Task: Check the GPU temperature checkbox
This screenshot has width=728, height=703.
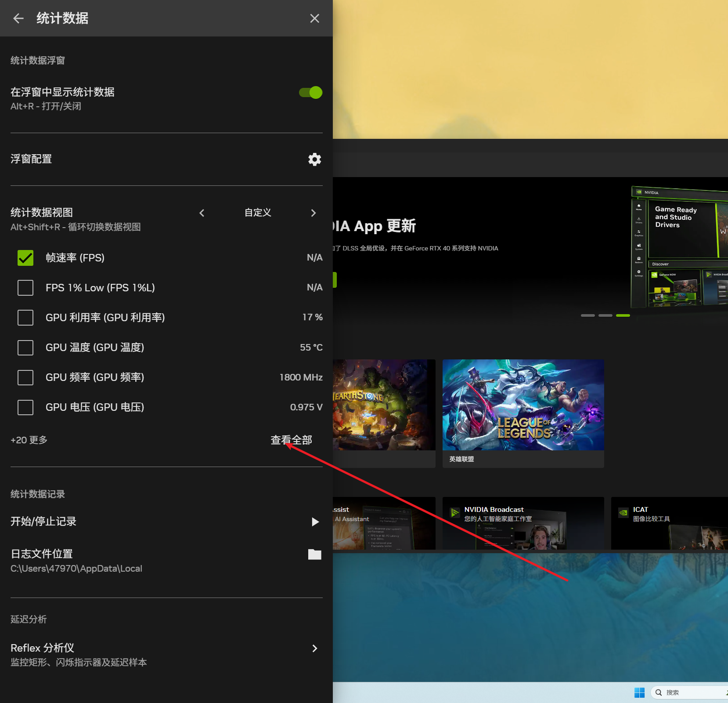Action: 25,348
